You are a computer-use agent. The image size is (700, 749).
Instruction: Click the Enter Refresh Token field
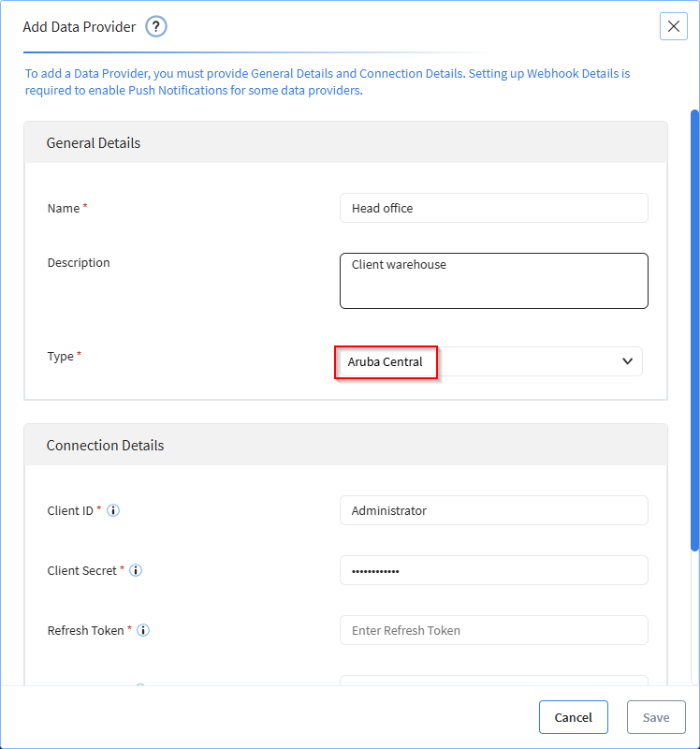(x=494, y=630)
